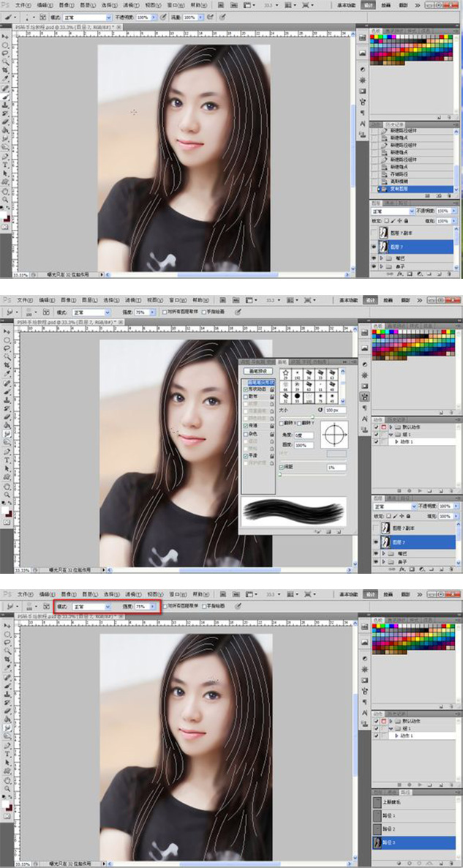Click the 基本功能 workspace button in the top screenshot
The image size is (463, 868).
348,5
